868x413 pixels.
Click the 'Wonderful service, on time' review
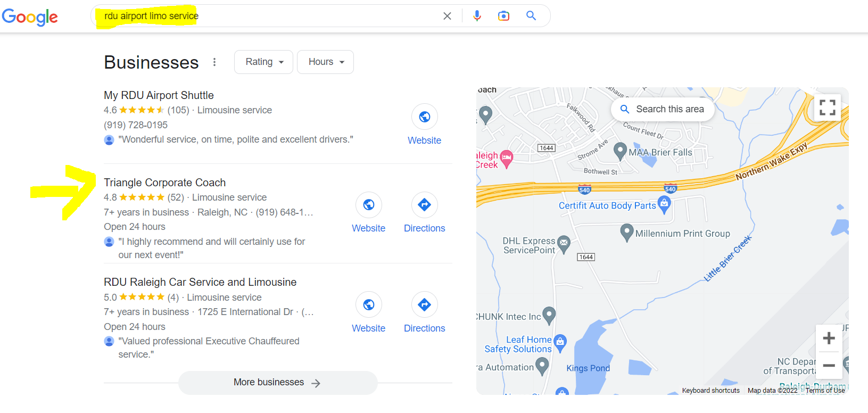236,139
